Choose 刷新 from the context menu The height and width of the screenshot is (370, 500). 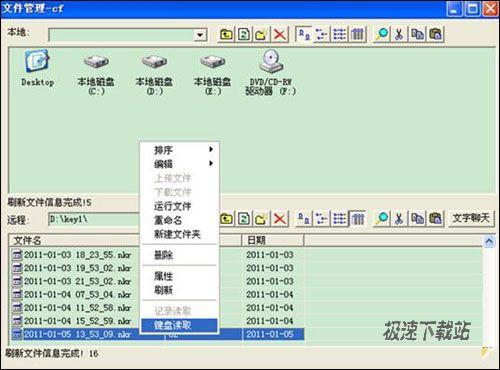179,290
